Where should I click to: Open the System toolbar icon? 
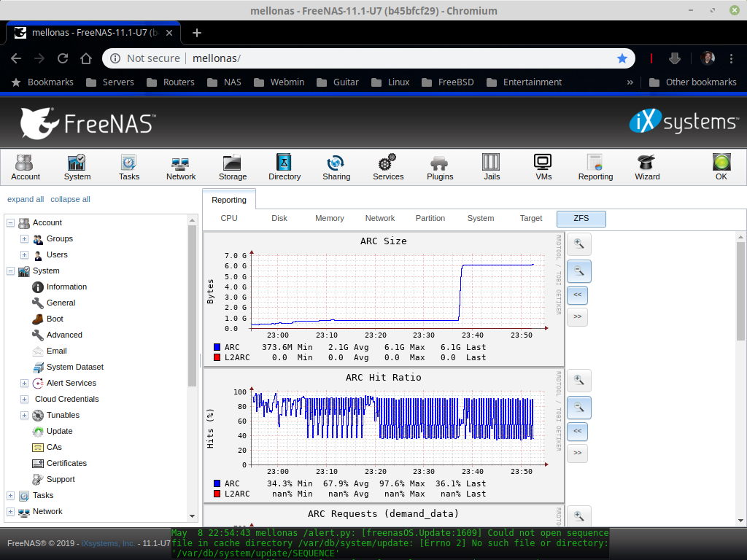[x=77, y=167]
